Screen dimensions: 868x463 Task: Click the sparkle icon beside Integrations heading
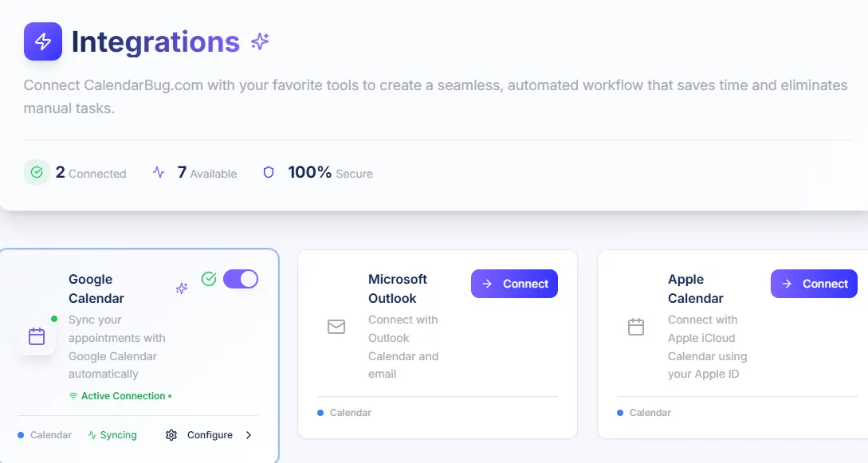pos(260,41)
